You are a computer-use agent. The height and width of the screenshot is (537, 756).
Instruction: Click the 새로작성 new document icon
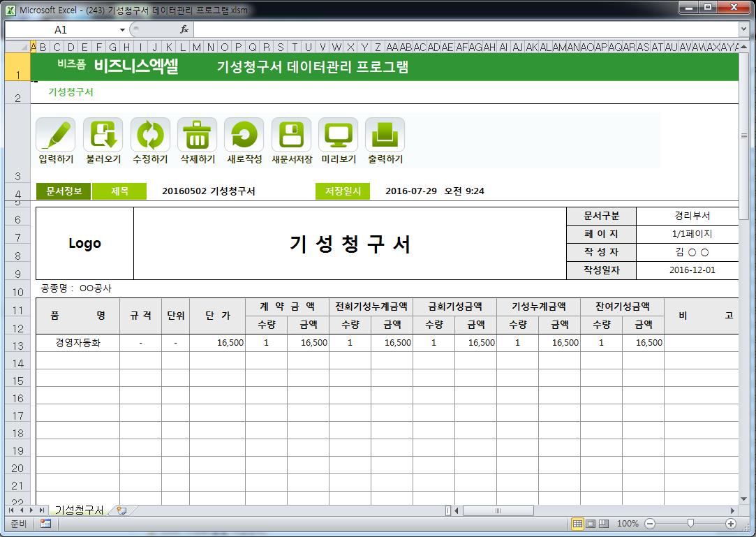coord(244,134)
